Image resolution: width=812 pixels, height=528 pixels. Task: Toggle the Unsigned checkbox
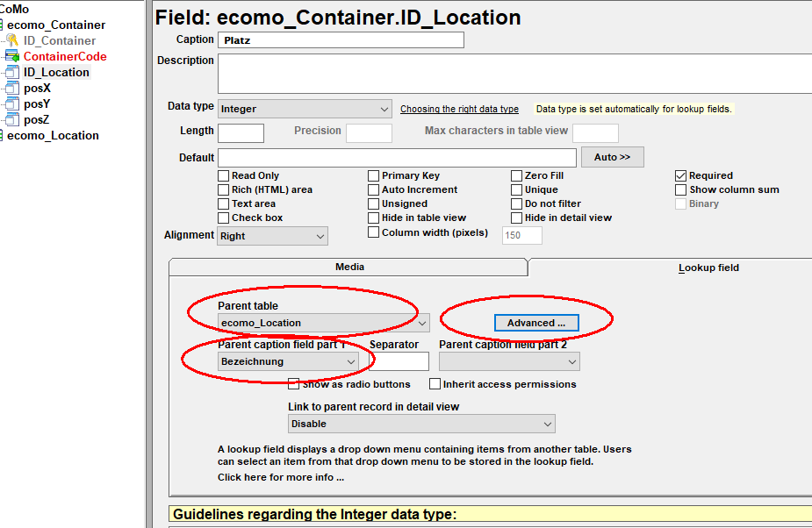point(373,204)
